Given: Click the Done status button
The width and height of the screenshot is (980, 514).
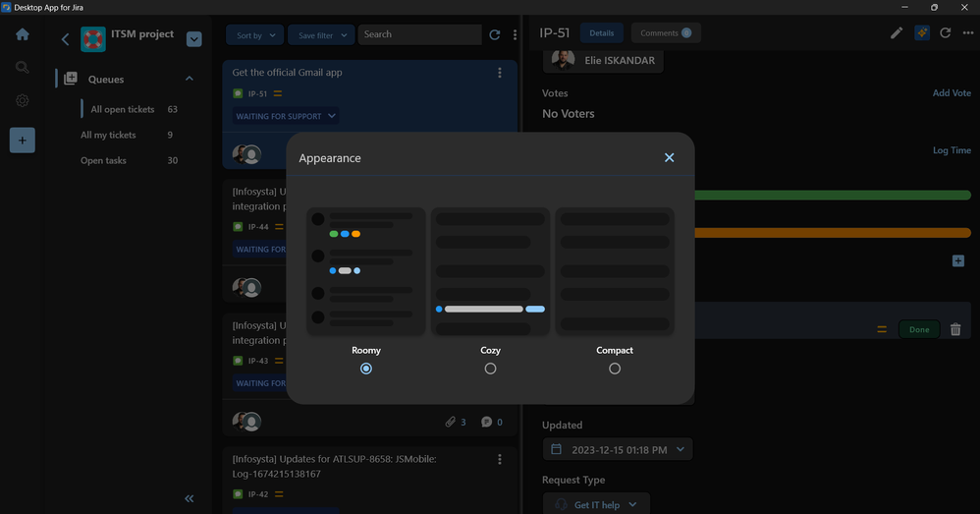Looking at the screenshot, I should point(919,329).
